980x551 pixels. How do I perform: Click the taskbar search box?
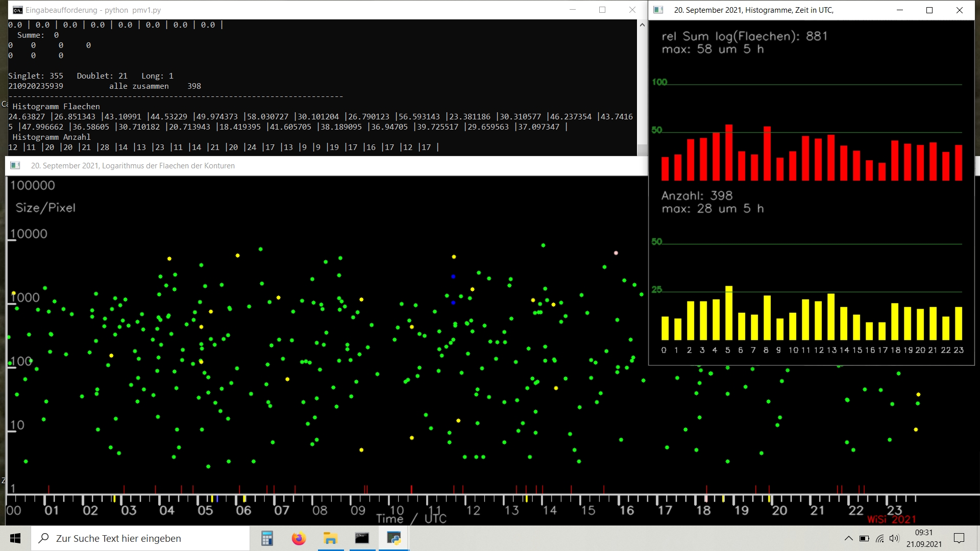[140, 538]
